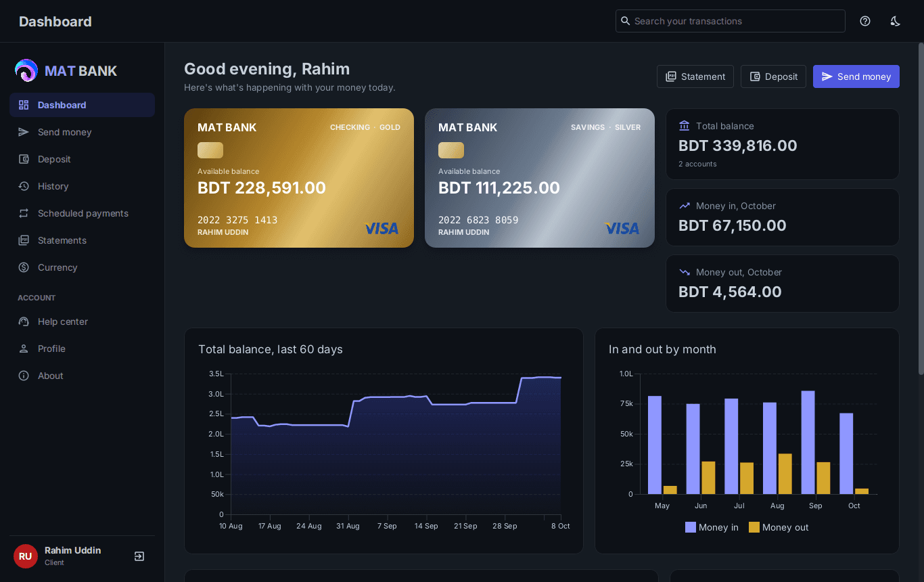This screenshot has width=924, height=582.
Task: Click the blue Send money button
Action: pyautogui.click(x=856, y=76)
